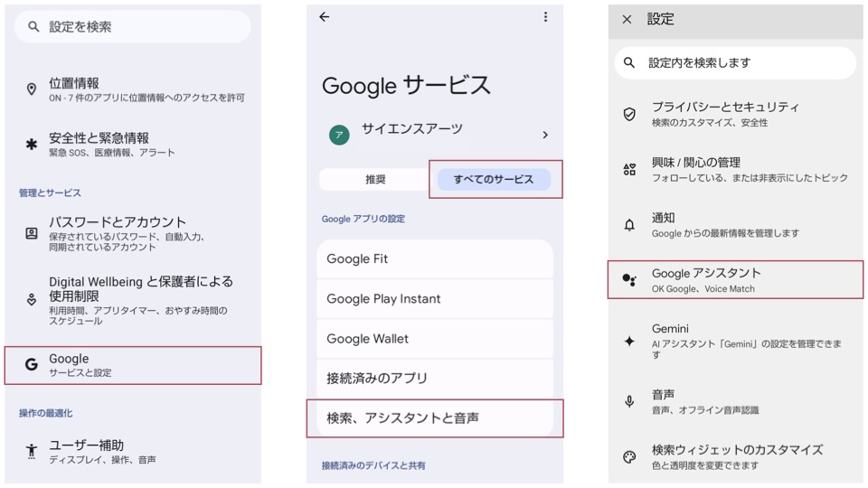Image resolution: width=868 pixels, height=488 pixels.
Task: Focus the 設定を検索 search field
Action: [132, 26]
